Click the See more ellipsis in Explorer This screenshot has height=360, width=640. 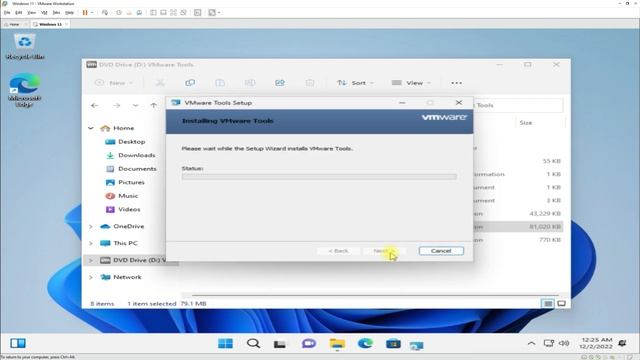pyautogui.click(x=456, y=83)
